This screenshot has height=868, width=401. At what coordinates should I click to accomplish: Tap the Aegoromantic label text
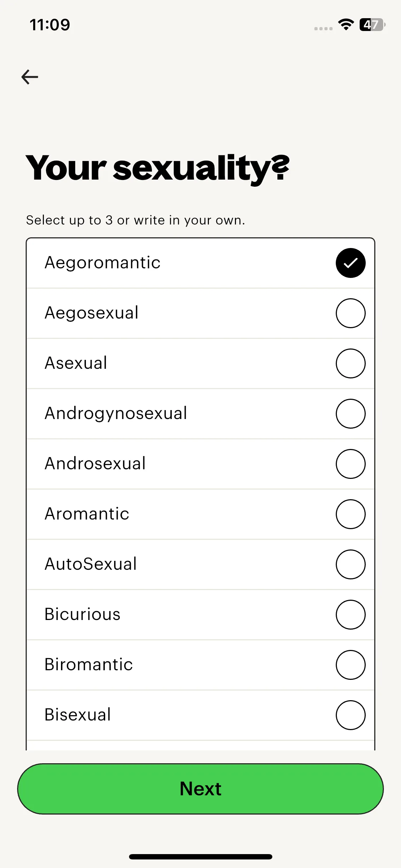[x=103, y=263]
